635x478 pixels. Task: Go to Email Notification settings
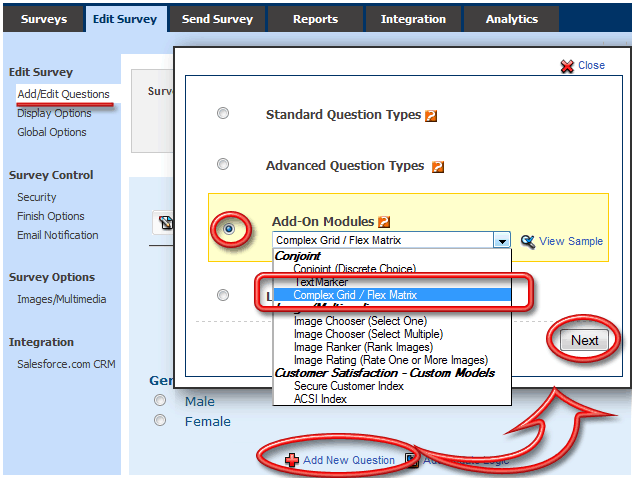[58, 235]
